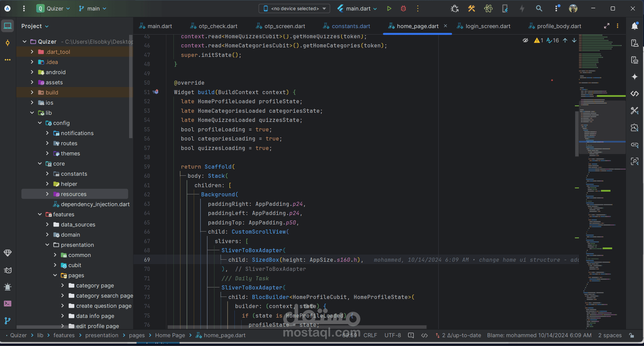This screenshot has height=346, width=644.
Task: Collapse the lib folder in tree
Action: [32, 113]
